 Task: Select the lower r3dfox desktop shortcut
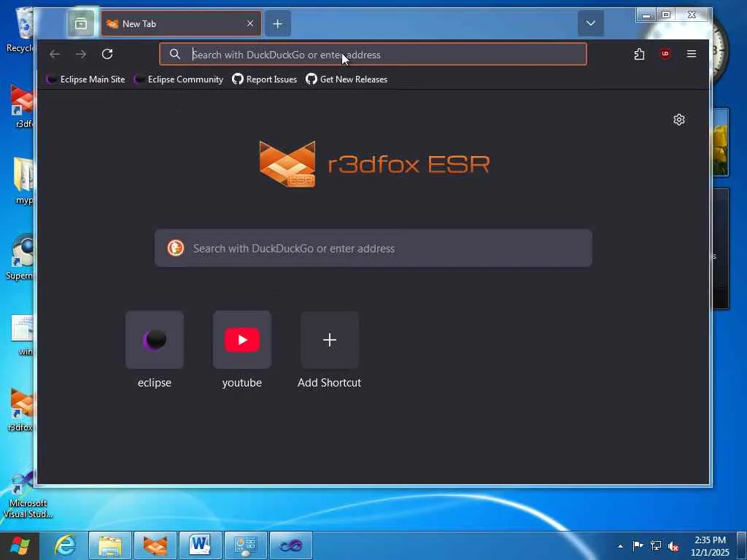click(x=21, y=411)
